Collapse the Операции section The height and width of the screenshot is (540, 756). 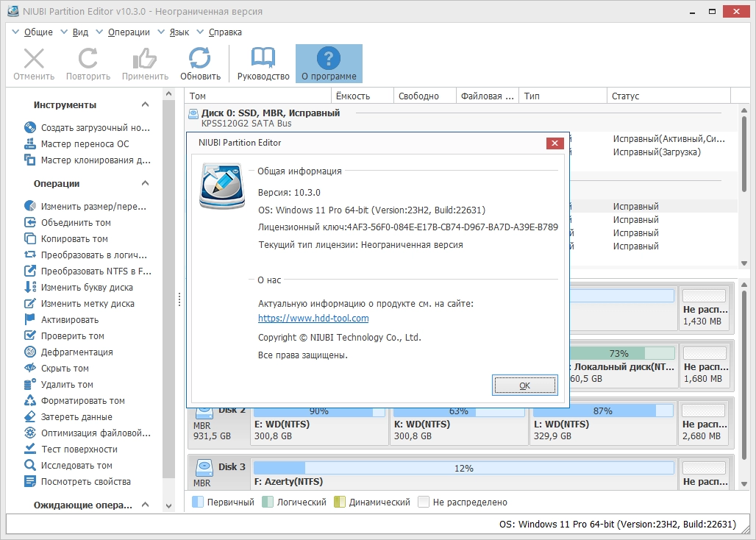pyautogui.click(x=145, y=183)
